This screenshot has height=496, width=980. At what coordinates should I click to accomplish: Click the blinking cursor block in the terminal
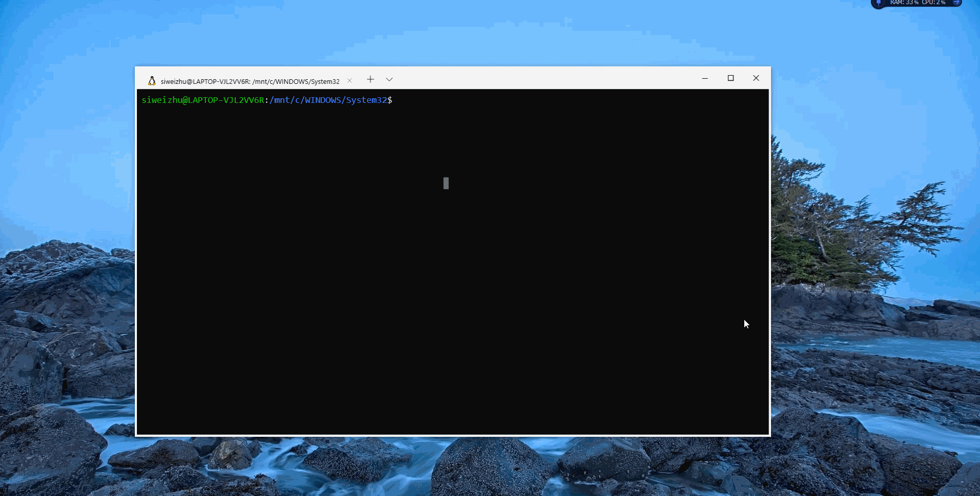[446, 183]
